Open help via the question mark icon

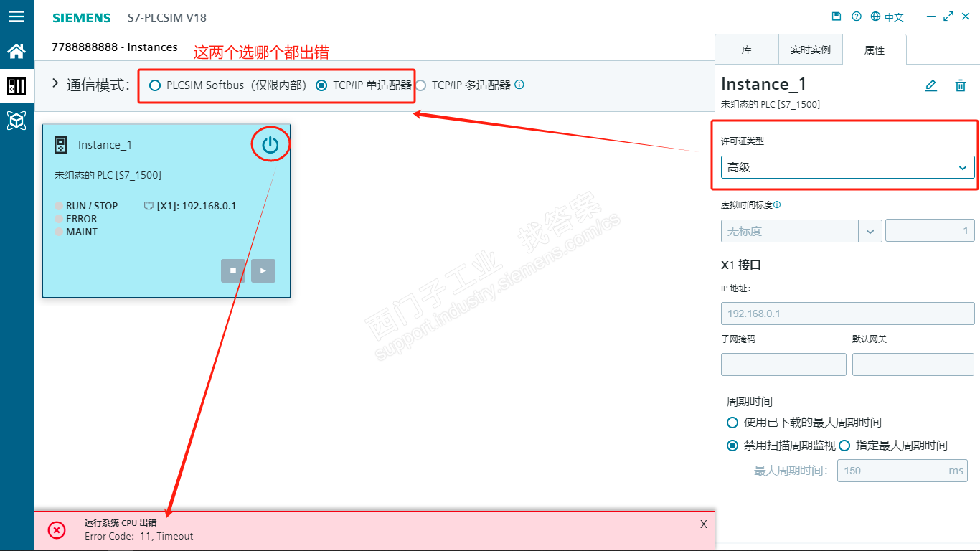(856, 17)
